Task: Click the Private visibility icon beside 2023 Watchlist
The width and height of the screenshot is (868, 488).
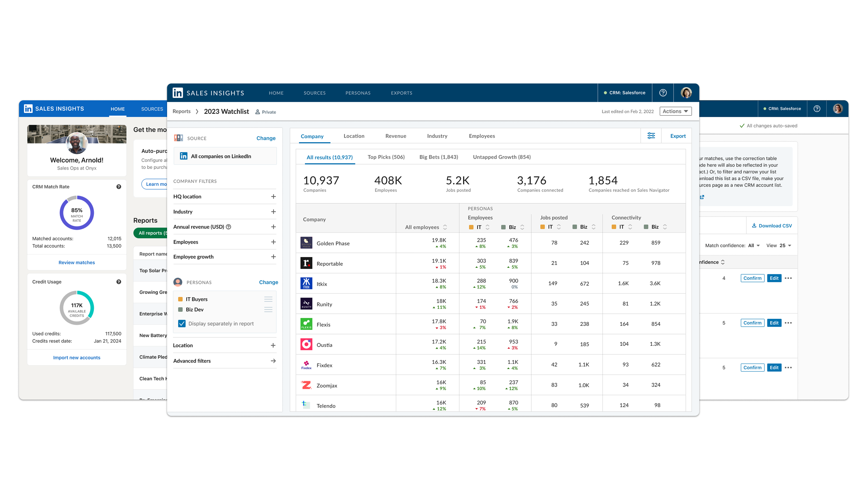Action: [257, 112]
